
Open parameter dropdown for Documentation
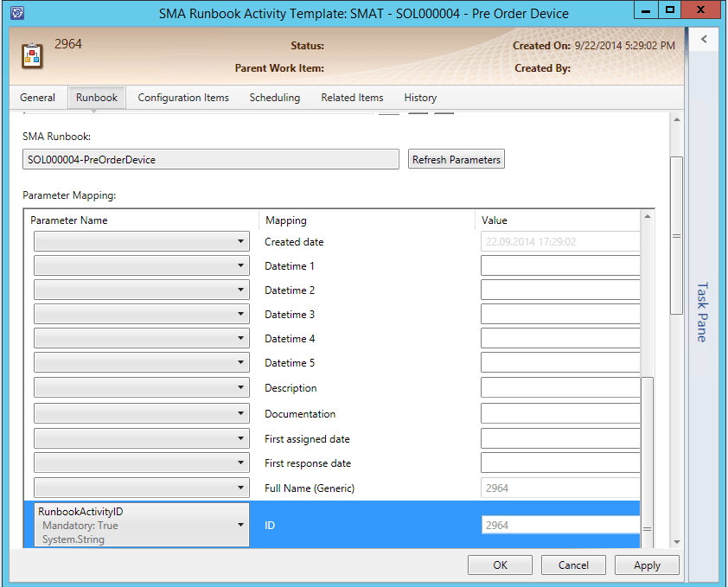pyautogui.click(x=142, y=413)
